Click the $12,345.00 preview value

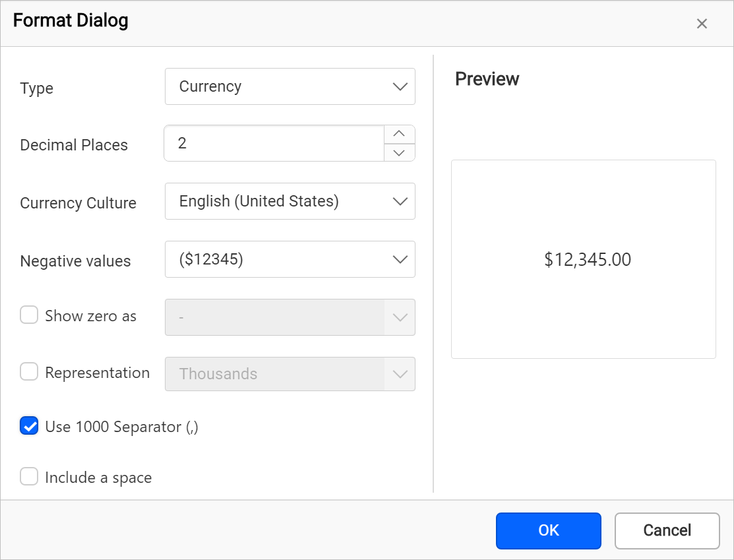(587, 260)
